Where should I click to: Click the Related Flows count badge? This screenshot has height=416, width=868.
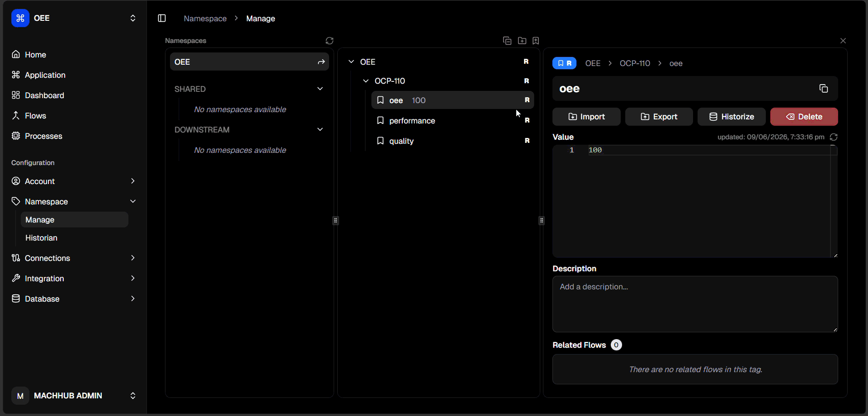(x=616, y=345)
